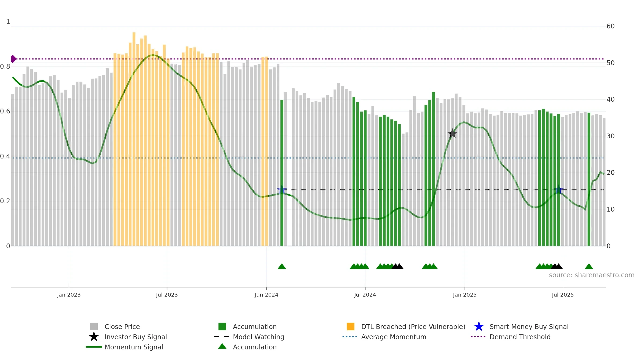Click the lone green triangle after Jan 2024

click(282, 266)
